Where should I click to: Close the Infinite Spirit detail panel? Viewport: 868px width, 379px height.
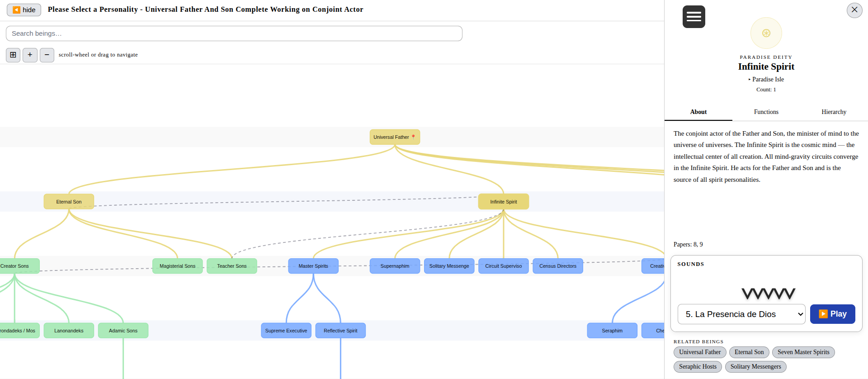pyautogui.click(x=854, y=10)
